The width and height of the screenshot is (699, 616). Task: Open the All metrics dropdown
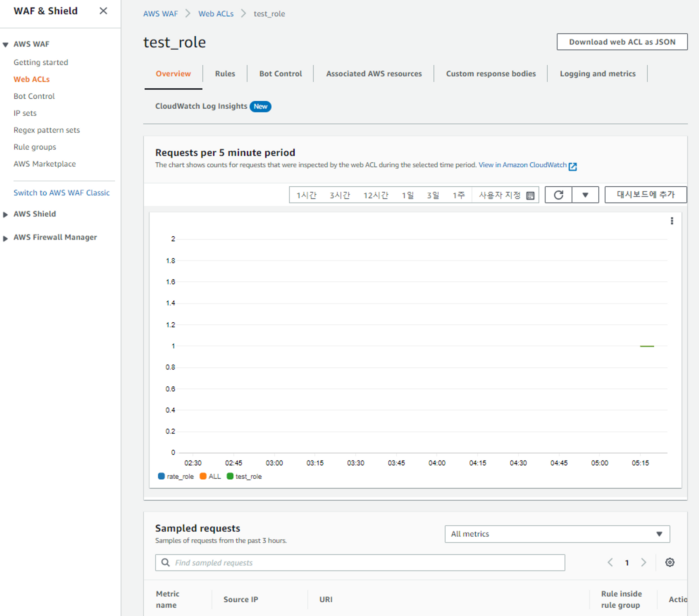(557, 533)
